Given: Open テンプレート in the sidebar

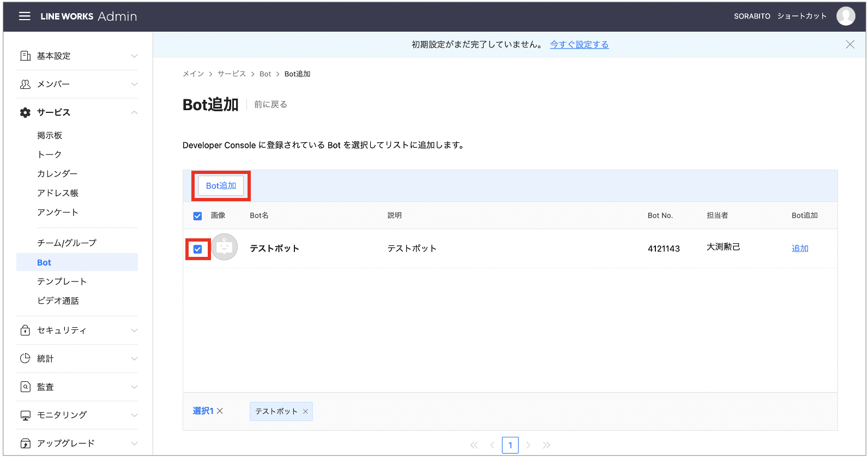Looking at the screenshot, I should tap(62, 281).
